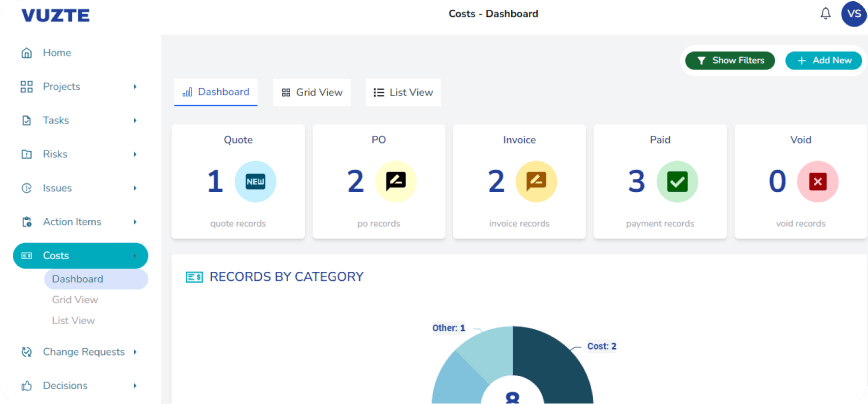Click the VUZTE logo
Viewport: 868px width, 404px height.
[x=55, y=15]
